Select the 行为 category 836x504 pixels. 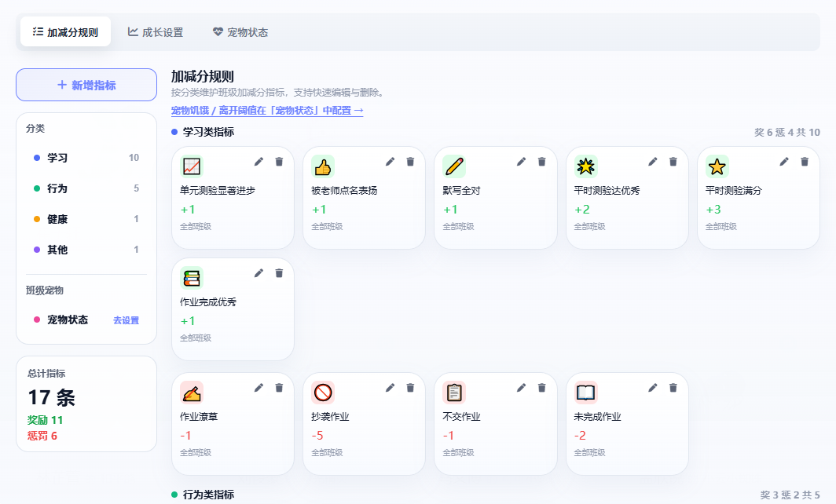86,188
